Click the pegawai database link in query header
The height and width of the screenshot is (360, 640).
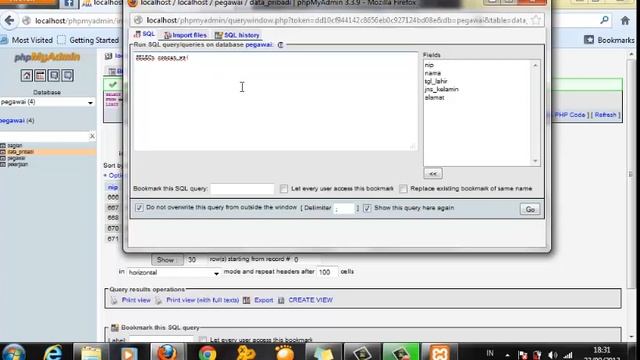point(258,44)
